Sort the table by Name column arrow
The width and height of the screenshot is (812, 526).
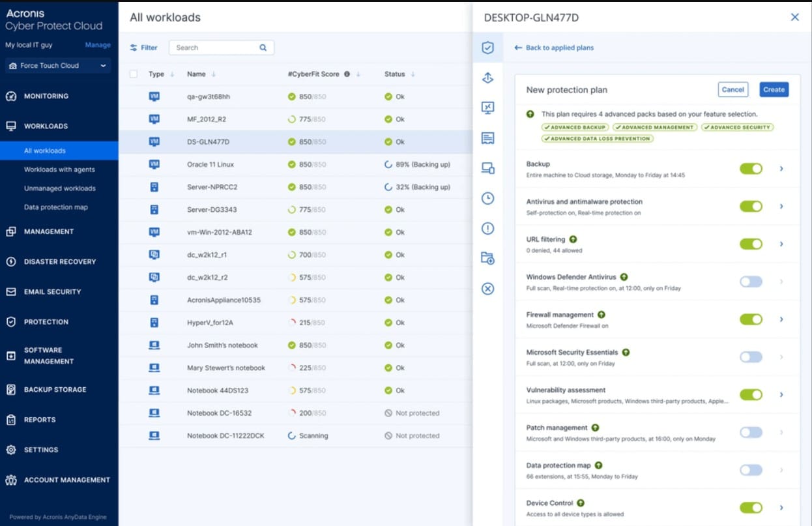point(214,74)
